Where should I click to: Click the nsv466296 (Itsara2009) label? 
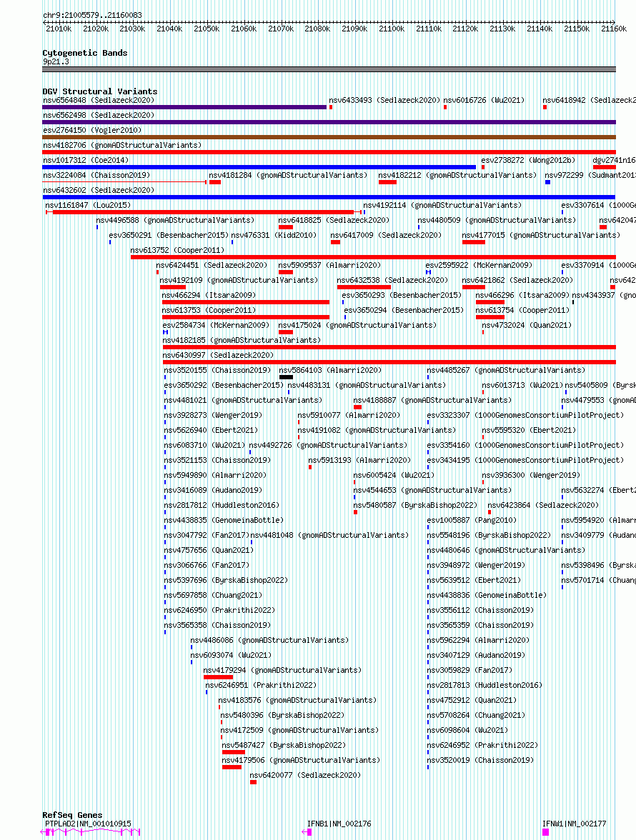[522, 295]
